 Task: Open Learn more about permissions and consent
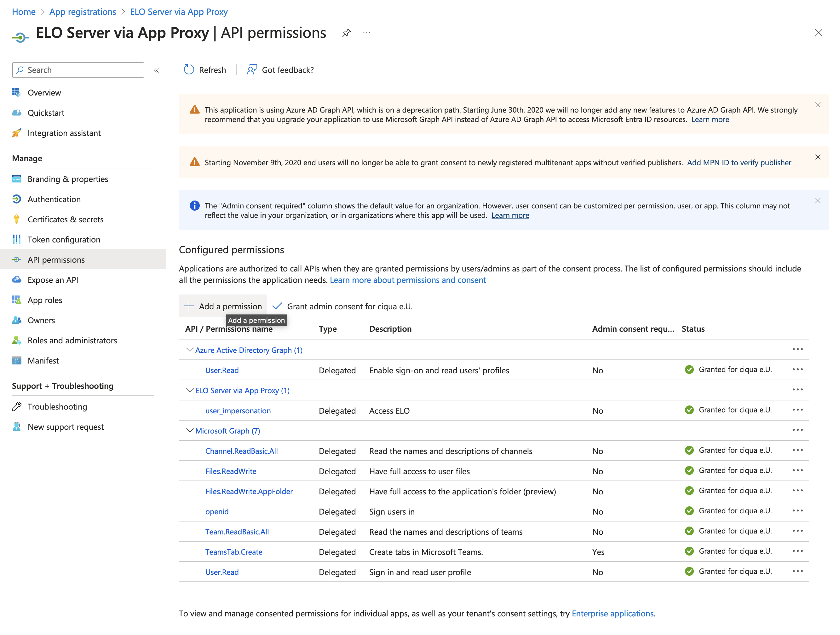407,280
